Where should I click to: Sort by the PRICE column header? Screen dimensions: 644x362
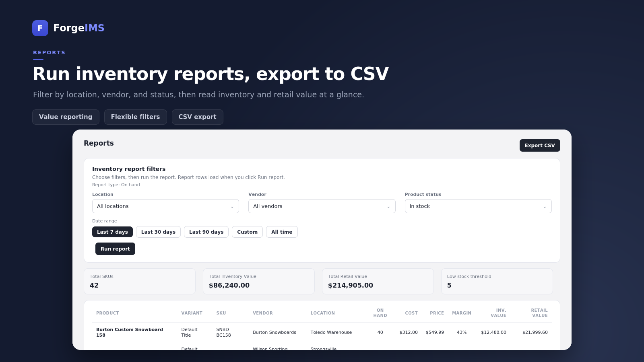(437, 313)
